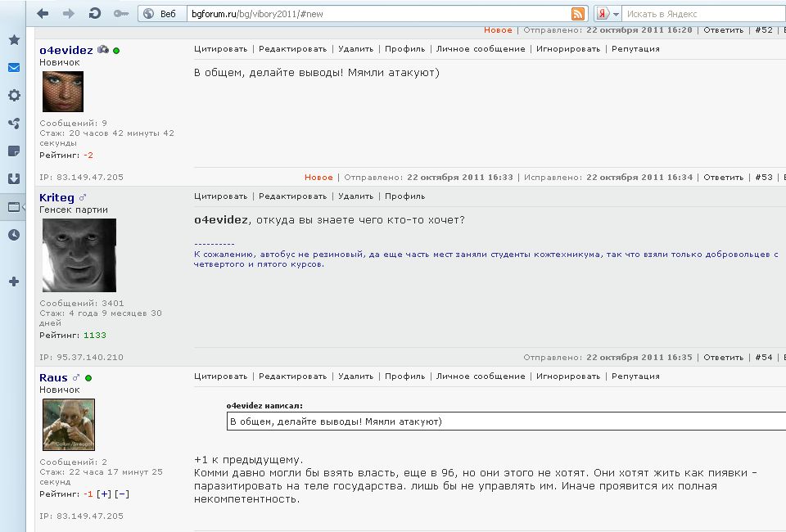The image size is (786, 532).
Task: Click the [−] rating button for Raus
Action: [121, 494]
